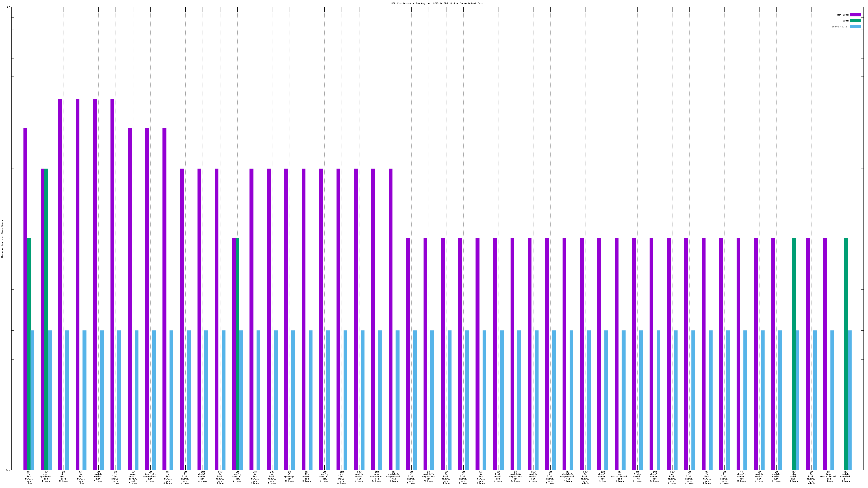Click the green Spam bar for psbl.surriel.com 2 hops

[237, 354]
